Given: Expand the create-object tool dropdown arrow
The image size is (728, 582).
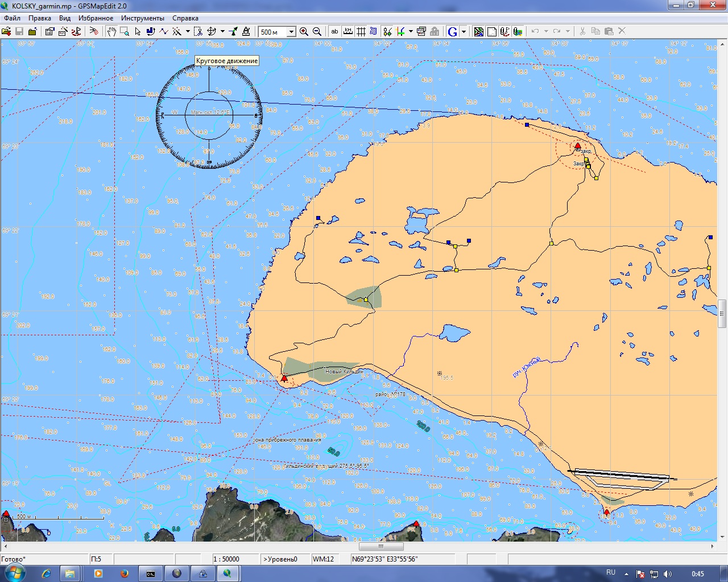Looking at the screenshot, I should [x=188, y=32].
